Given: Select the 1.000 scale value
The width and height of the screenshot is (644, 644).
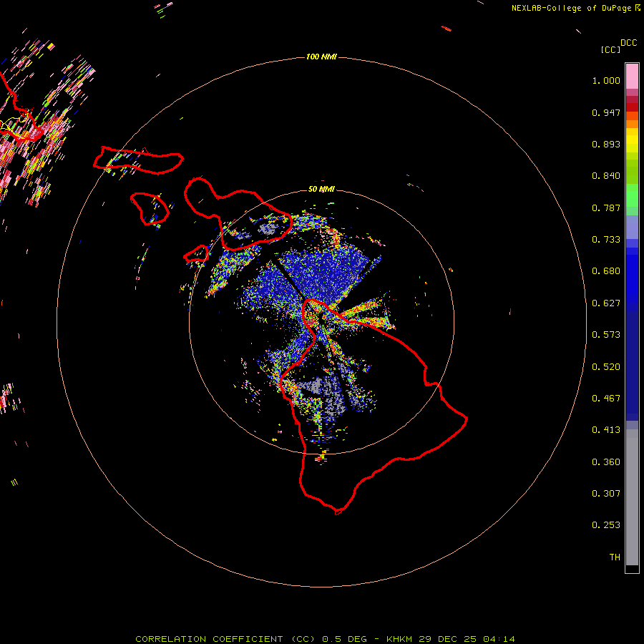Looking at the screenshot, I should [x=606, y=80].
